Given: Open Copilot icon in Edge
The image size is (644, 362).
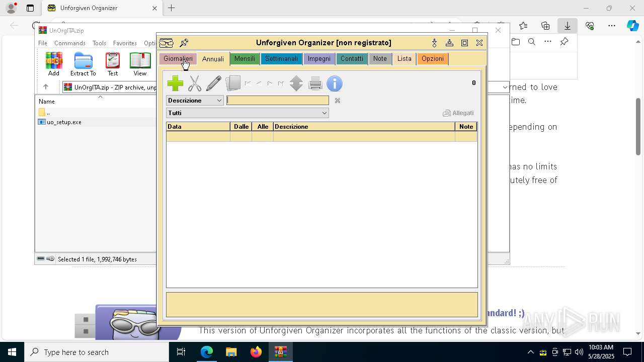Looking at the screenshot, I should pos(632,26).
